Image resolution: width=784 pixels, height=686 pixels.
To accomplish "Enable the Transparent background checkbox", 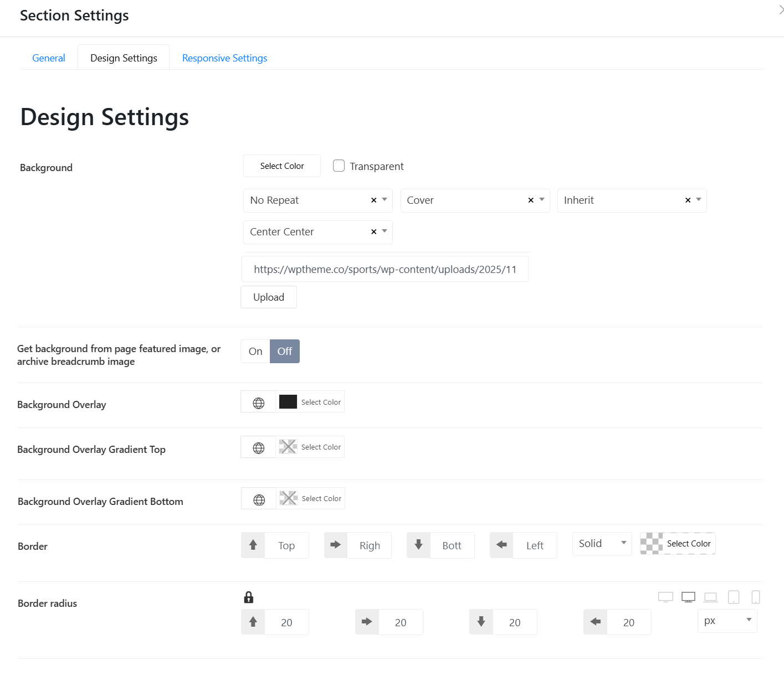I will click(x=339, y=166).
